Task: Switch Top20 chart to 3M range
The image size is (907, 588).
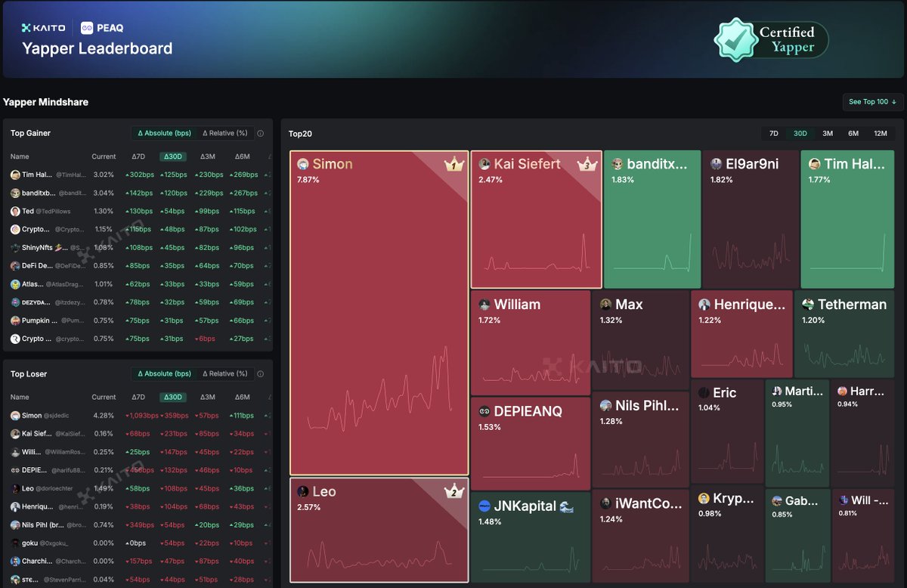Action: [x=828, y=134]
